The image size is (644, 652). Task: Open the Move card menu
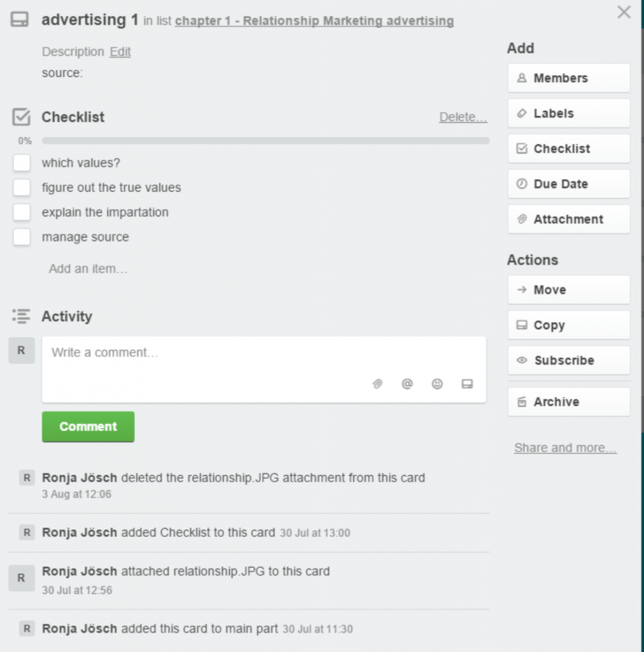pos(568,290)
